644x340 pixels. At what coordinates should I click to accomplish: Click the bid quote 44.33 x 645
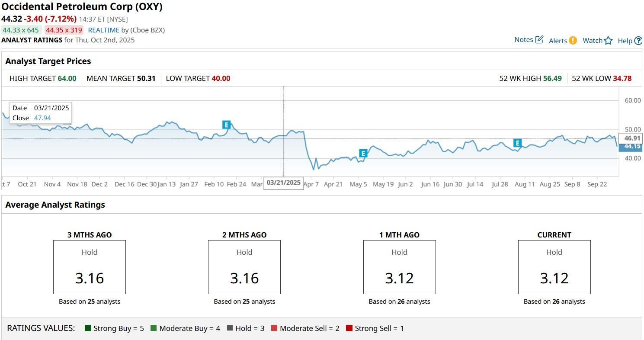tap(21, 30)
